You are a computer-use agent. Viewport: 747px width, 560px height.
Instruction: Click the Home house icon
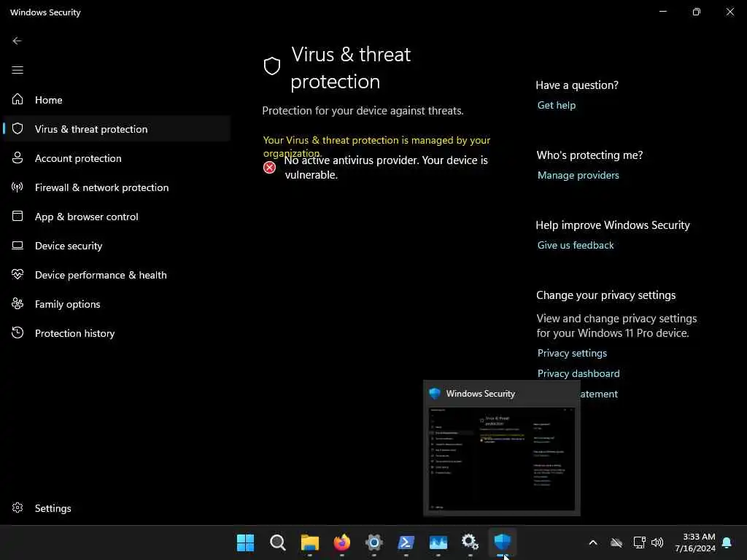18,99
